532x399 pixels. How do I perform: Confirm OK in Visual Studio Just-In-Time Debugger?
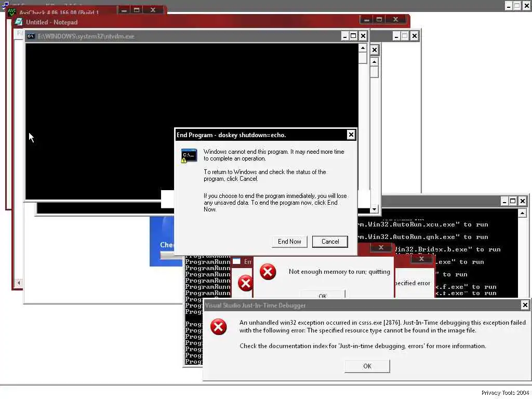367,366
